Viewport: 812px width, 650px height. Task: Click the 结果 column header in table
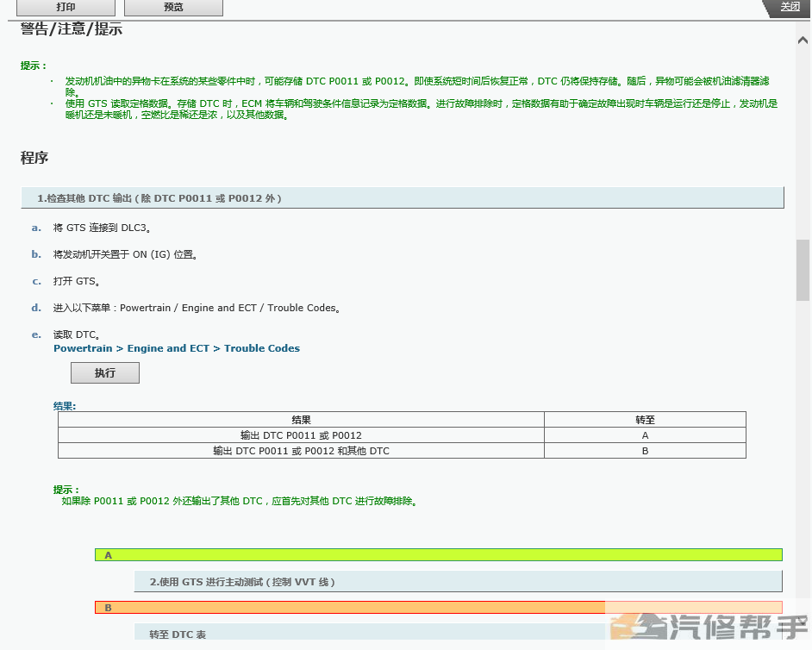coord(301,420)
